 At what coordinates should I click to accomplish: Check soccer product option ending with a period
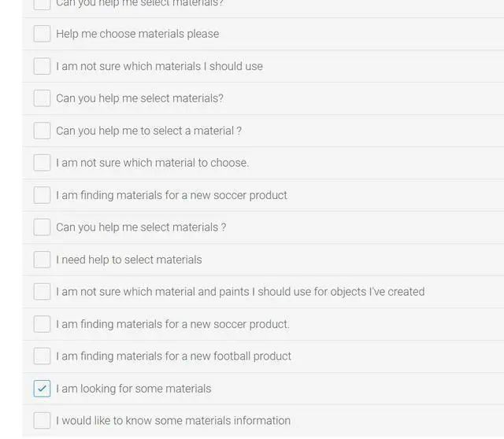point(42,324)
